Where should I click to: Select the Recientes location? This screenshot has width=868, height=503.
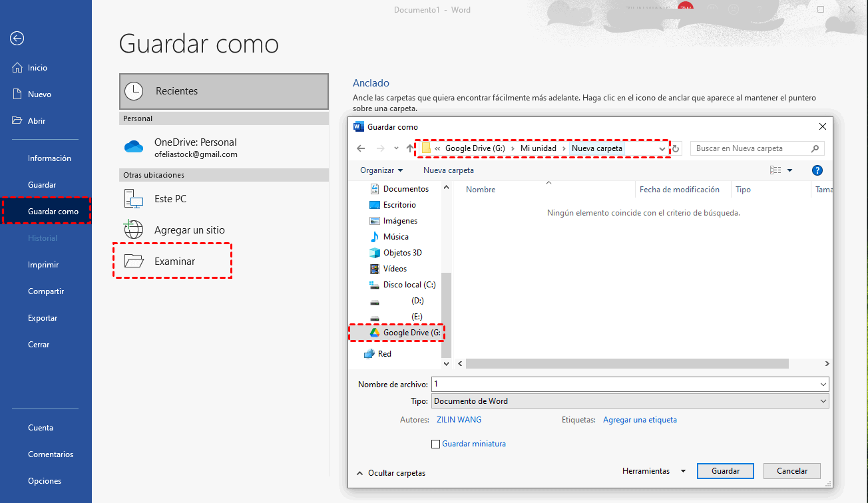pos(224,91)
